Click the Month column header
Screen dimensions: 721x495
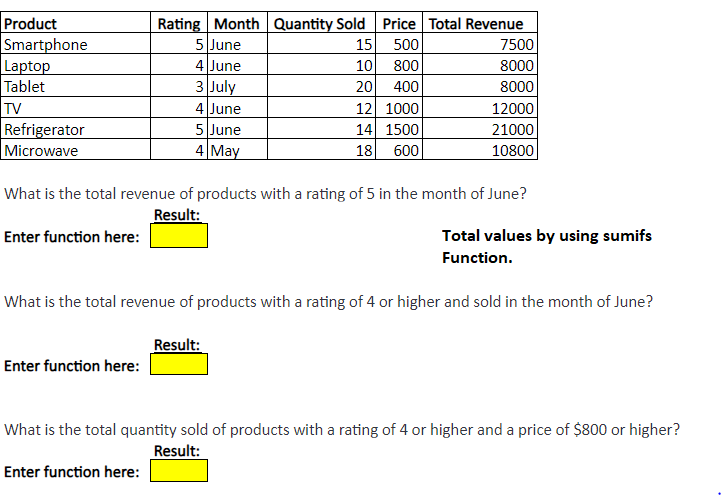(x=237, y=24)
